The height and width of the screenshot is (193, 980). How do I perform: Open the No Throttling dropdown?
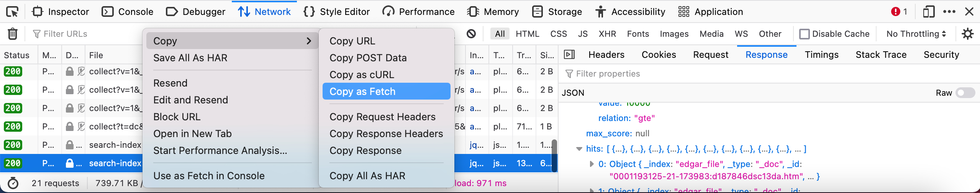(916, 34)
